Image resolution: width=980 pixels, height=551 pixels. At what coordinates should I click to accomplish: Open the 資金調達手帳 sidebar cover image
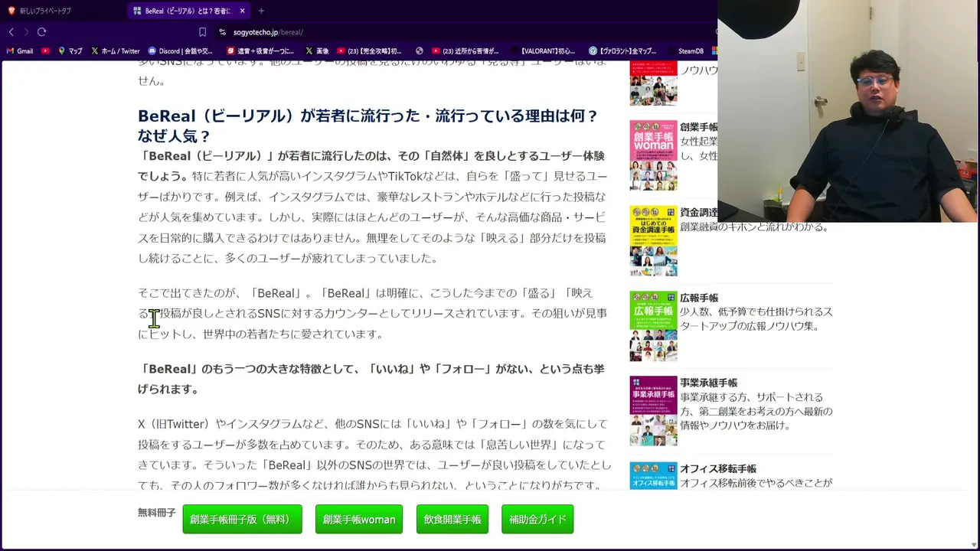653,240
